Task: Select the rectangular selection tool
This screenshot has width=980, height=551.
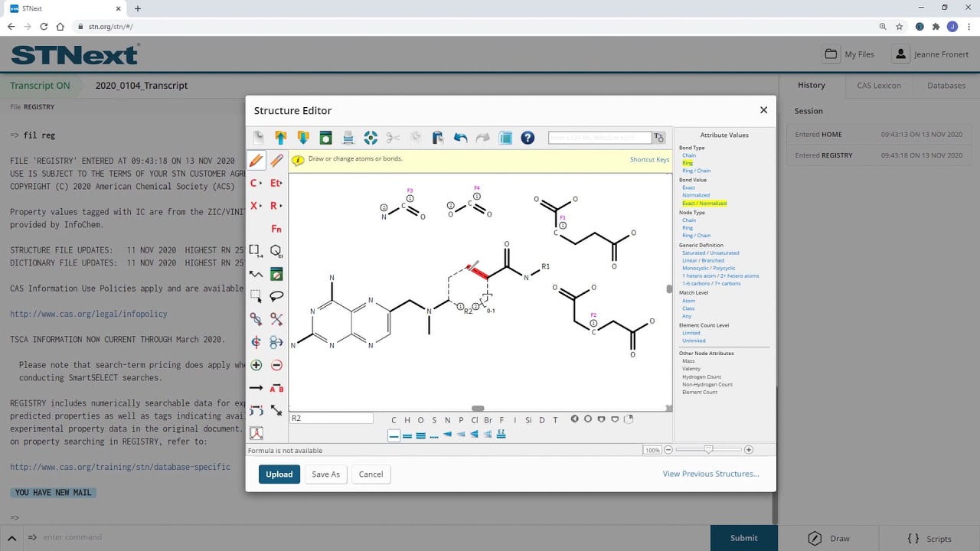Action: pos(256,296)
